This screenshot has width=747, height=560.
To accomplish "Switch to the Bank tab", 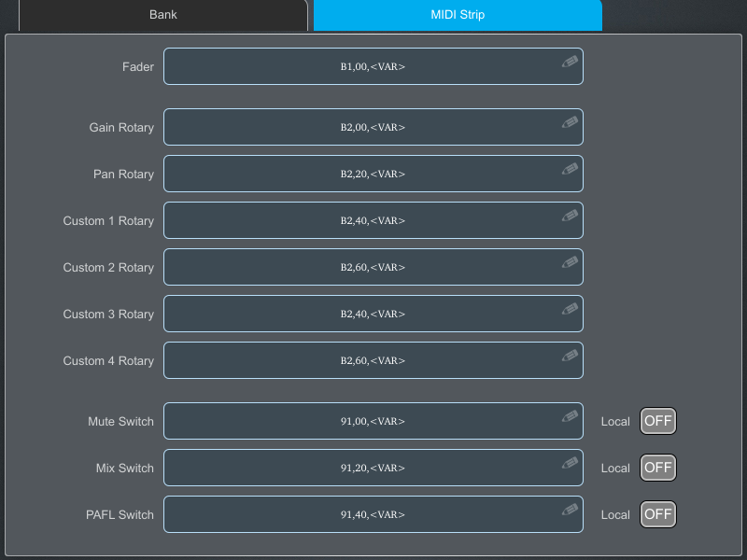I will pyautogui.click(x=162, y=15).
